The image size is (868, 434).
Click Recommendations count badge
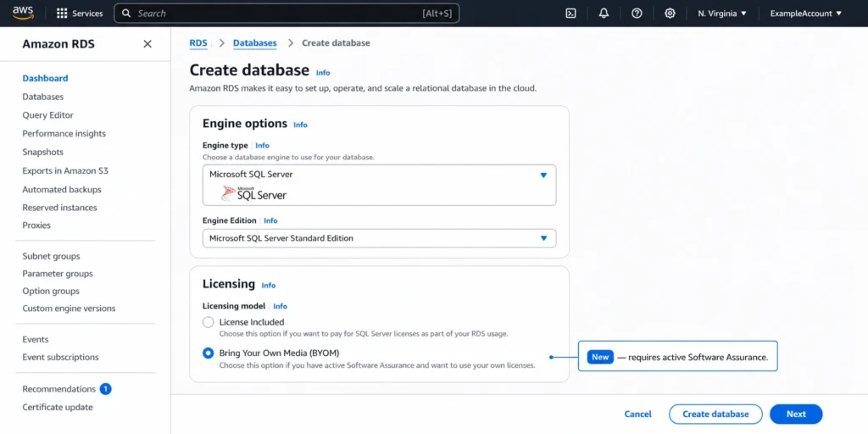(x=106, y=388)
